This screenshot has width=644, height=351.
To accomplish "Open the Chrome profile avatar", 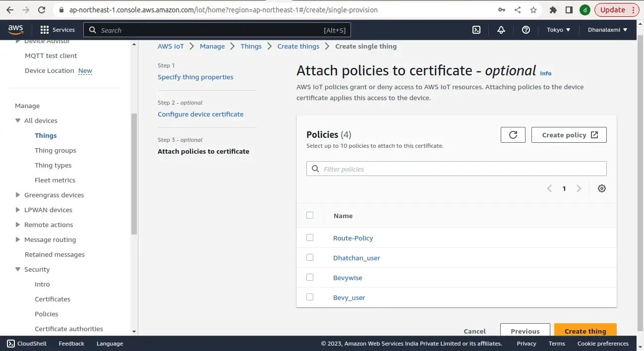I will pos(585,10).
